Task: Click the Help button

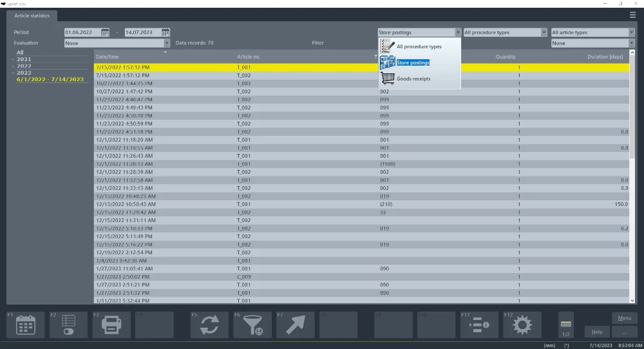Action: pos(597,332)
